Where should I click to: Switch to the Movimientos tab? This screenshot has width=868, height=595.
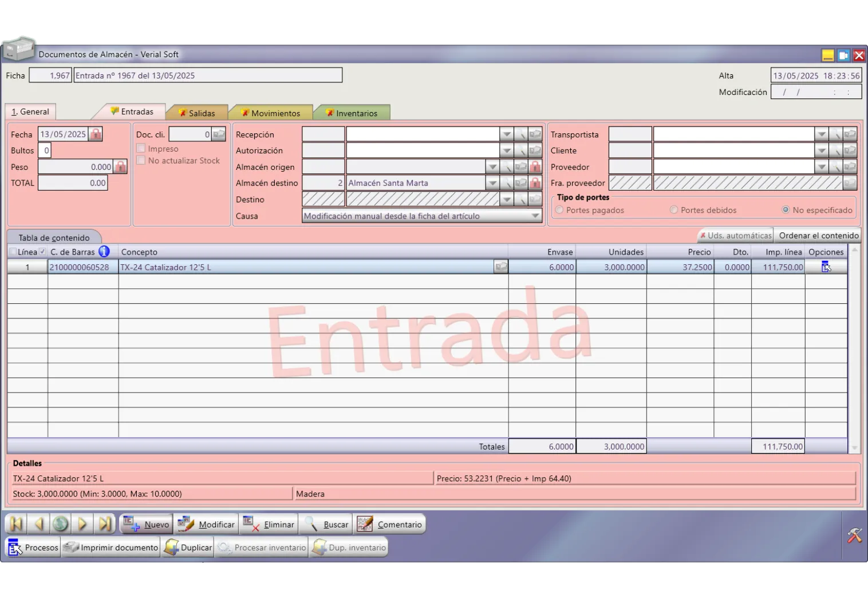coord(271,113)
